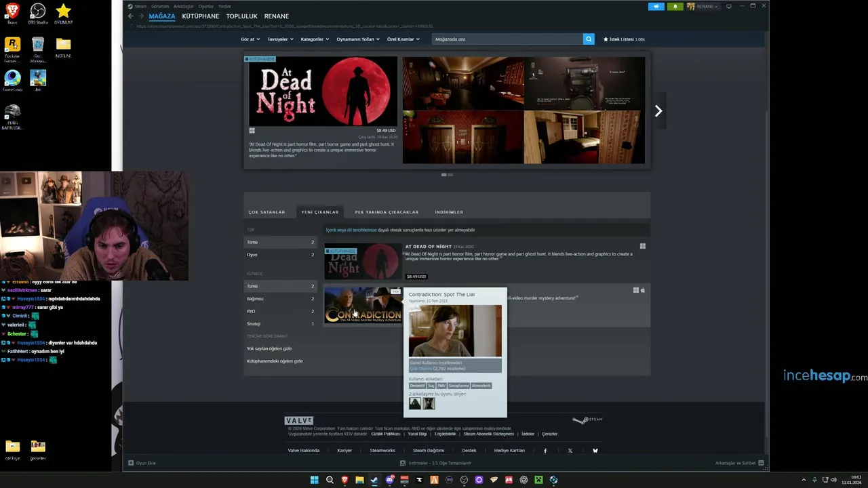
Task: Click the Steam icon on the taskbar
Action: [x=374, y=480]
